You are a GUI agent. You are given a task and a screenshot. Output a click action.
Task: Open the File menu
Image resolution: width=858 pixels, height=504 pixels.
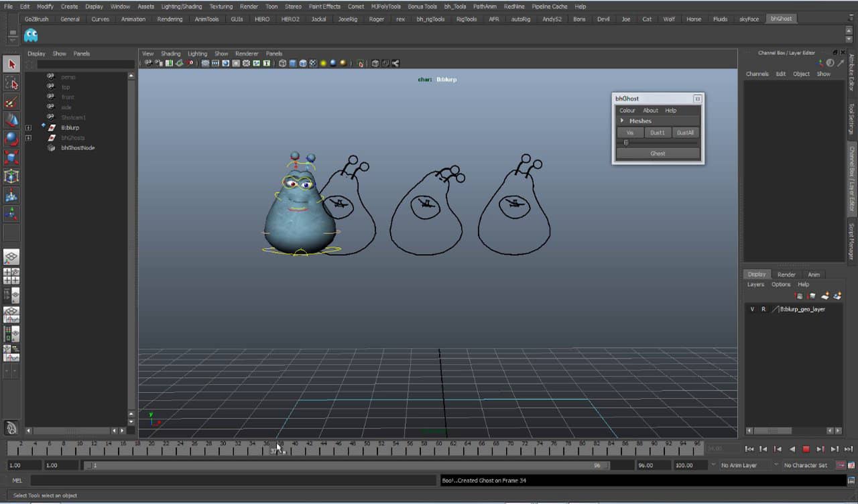(8, 7)
